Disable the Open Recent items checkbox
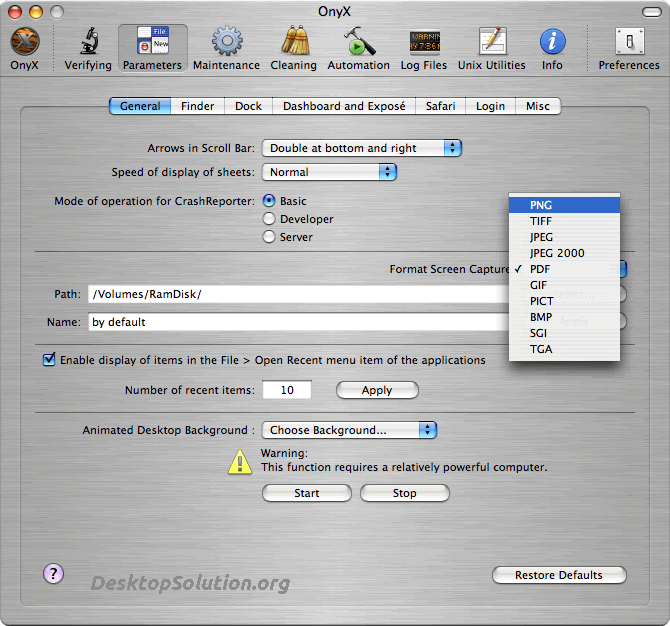 [49, 360]
